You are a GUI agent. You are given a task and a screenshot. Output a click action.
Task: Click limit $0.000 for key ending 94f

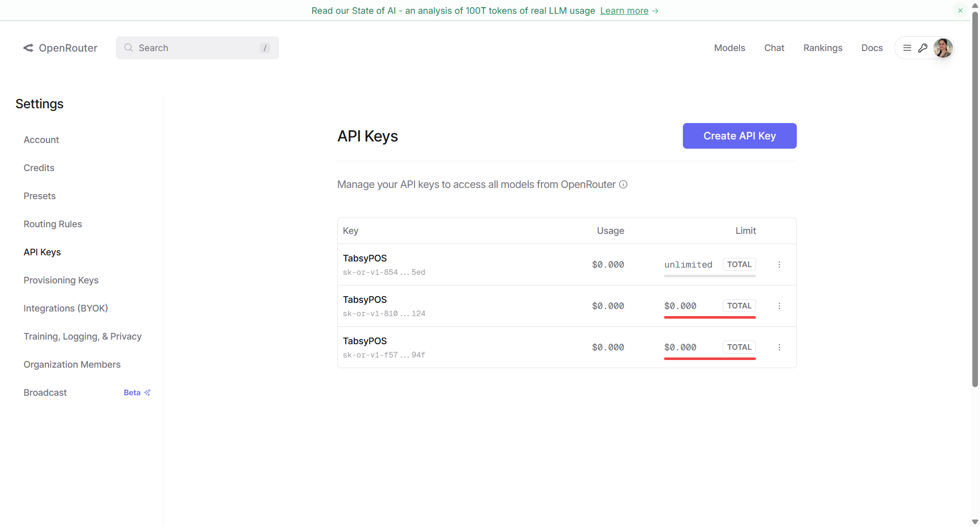point(680,347)
